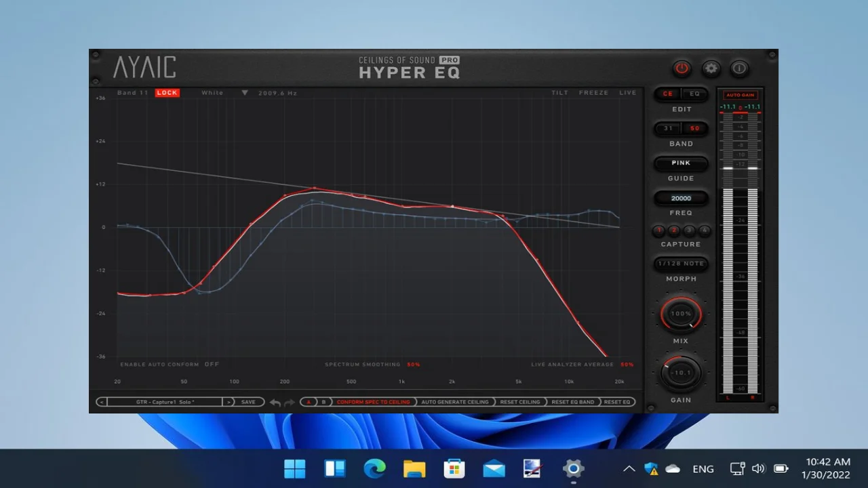Click SAVE preset button
The width and height of the screenshot is (868, 488).
(x=249, y=402)
